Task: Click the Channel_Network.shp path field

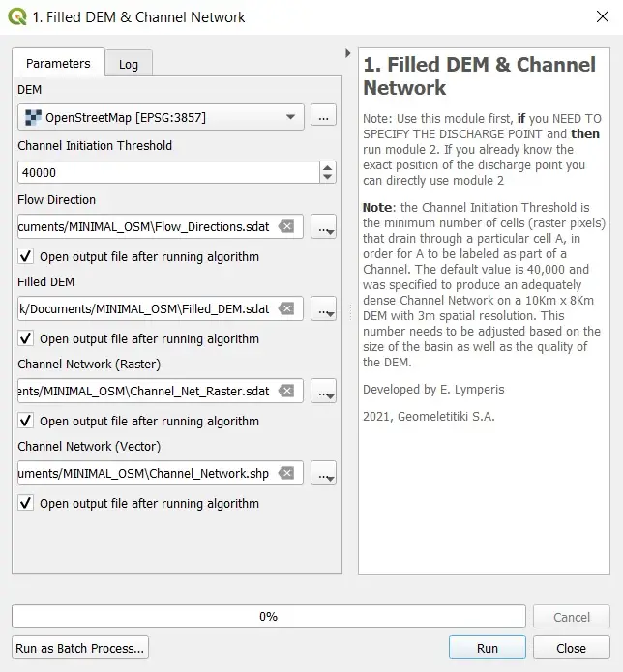Action: (x=161, y=473)
